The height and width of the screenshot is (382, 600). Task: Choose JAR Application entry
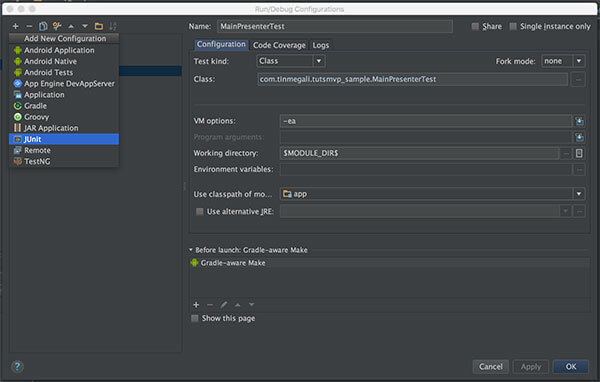64,128
